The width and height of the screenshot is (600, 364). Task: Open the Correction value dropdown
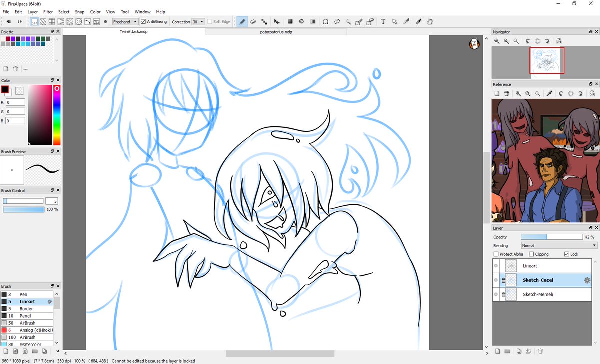198,22
